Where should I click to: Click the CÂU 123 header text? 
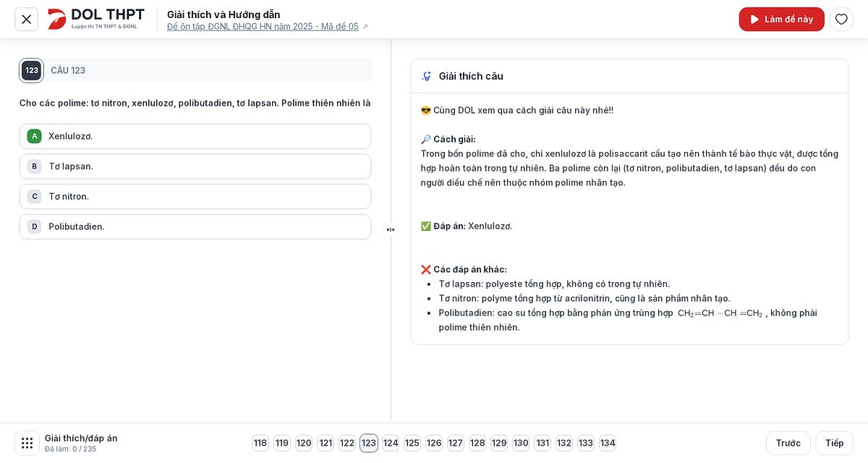click(68, 70)
